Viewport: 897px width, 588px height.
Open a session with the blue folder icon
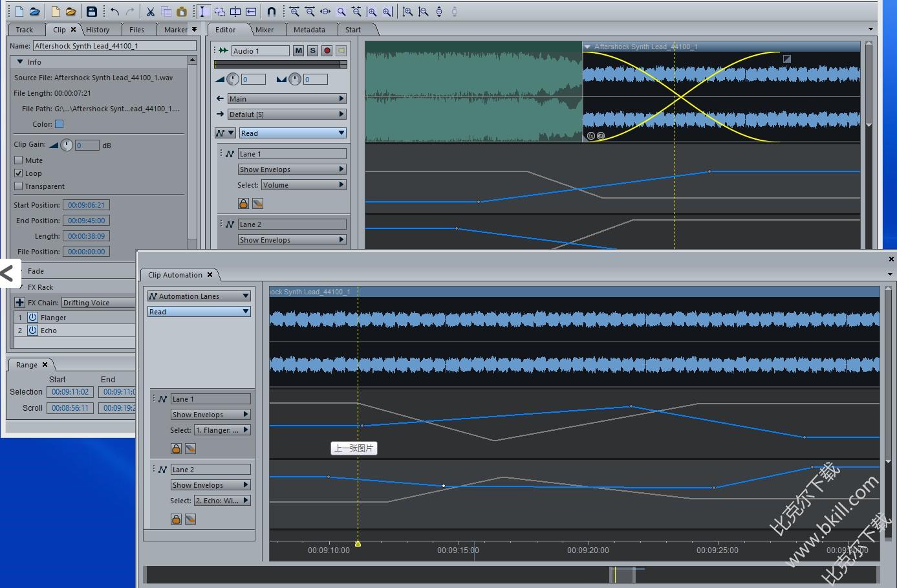click(x=34, y=11)
